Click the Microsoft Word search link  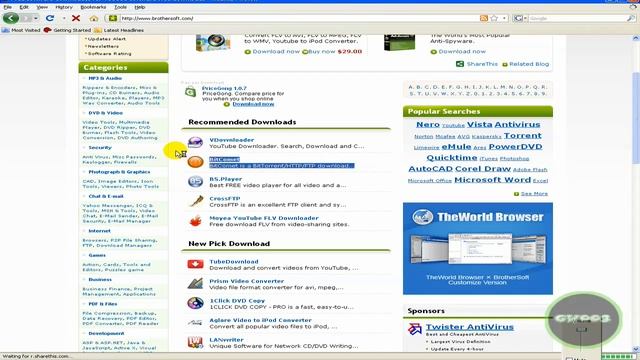pyautogui.click(x=492, y=180)
